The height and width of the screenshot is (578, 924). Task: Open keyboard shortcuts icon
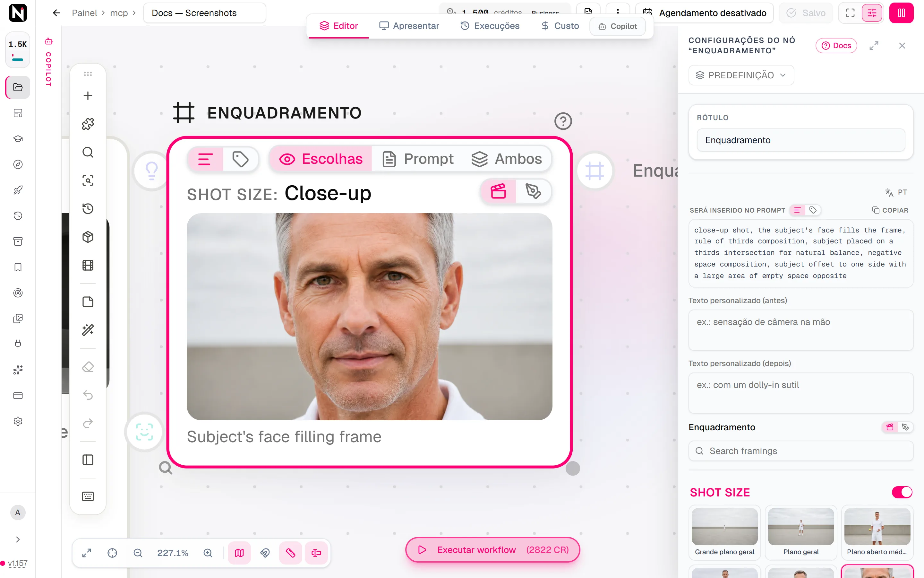(88, 496)
